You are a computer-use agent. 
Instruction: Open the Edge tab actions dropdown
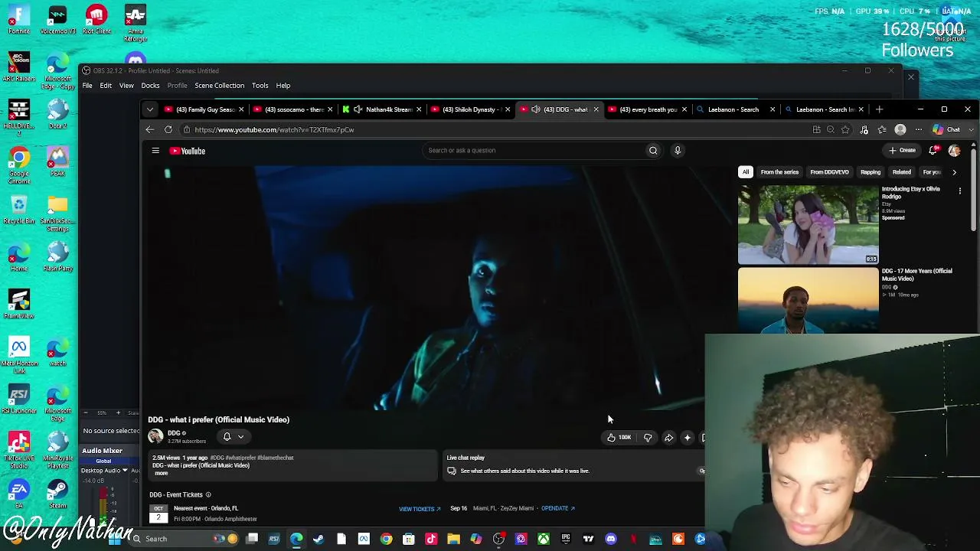[150, 109]
